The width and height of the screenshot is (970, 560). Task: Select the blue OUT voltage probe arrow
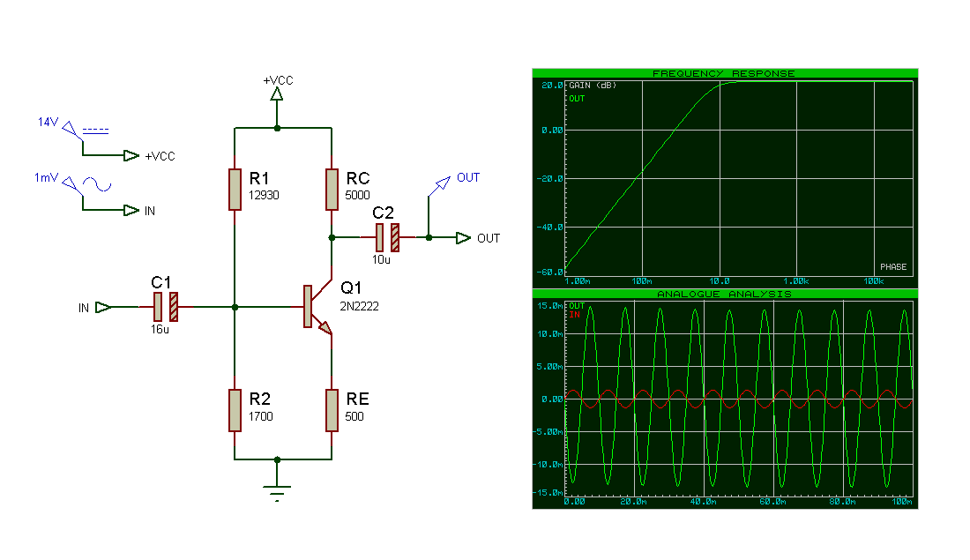(x=443, y=183)
